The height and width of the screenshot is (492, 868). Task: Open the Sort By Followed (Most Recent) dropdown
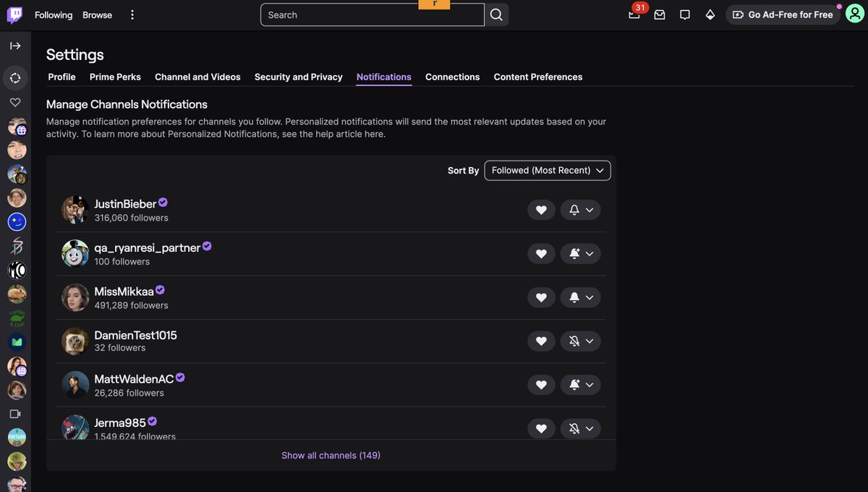tap(548, 171)
